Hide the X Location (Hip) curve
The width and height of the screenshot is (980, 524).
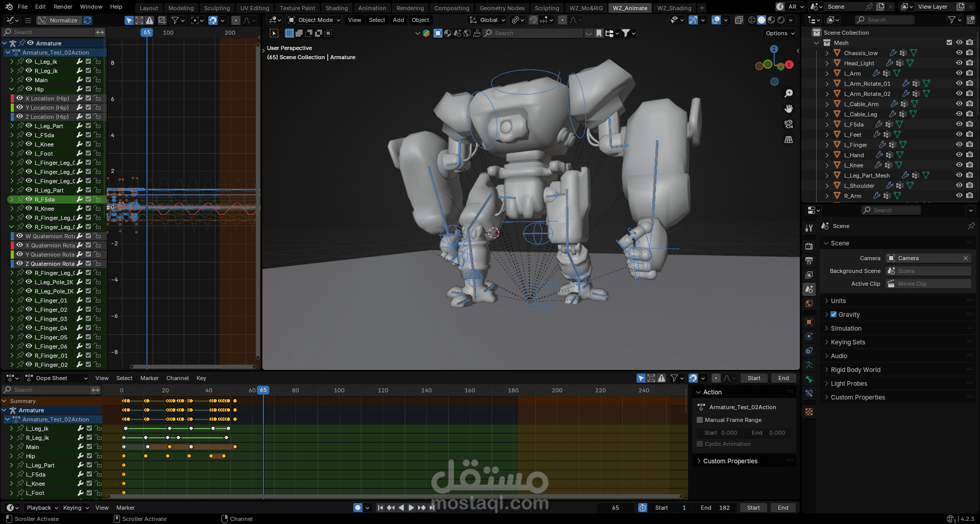(x=20, y=98)
